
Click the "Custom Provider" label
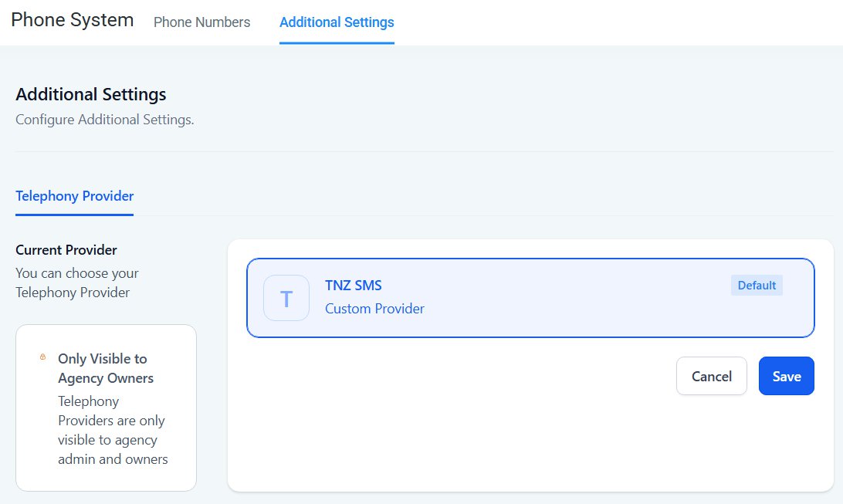374,308
